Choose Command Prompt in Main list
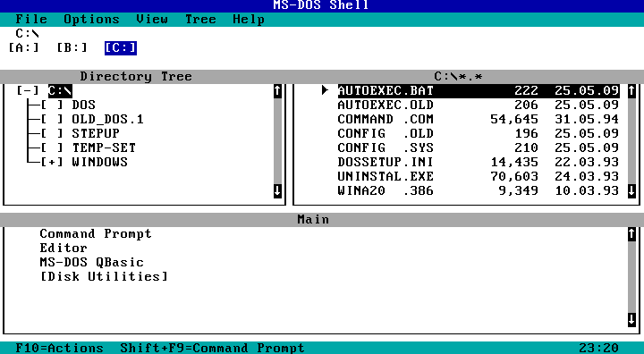644x354 pixels. coord(96,233)
